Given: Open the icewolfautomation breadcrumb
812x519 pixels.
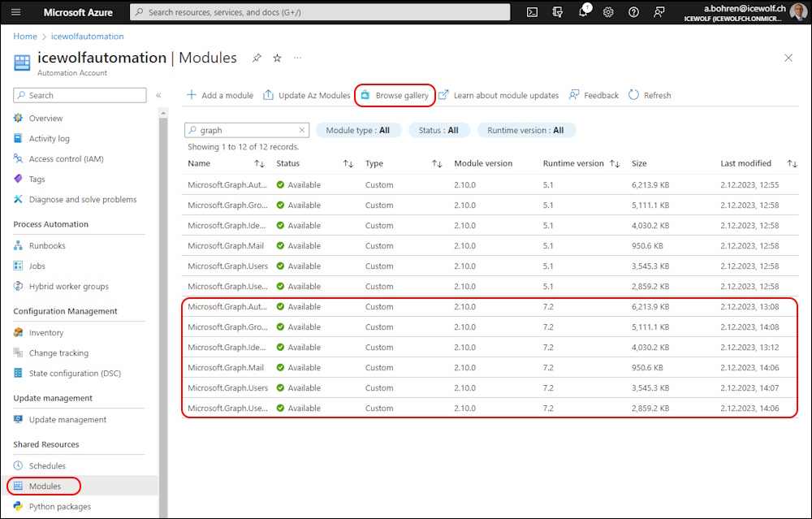Looking at the screenshot, I should 87,37.
